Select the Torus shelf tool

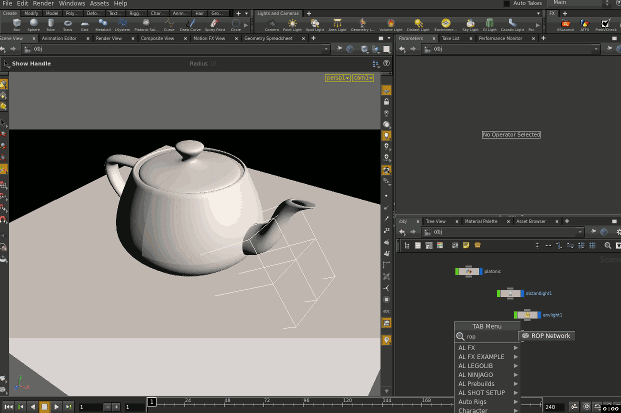[68, 25]
